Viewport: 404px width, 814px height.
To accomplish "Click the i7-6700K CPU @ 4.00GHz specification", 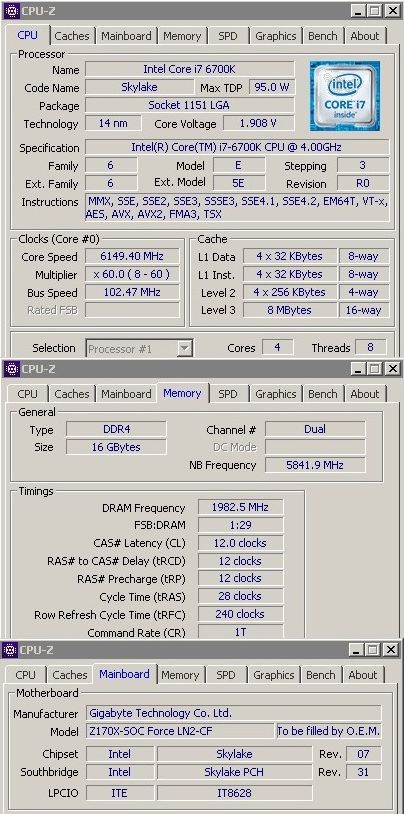I will (x=237, y=147).
